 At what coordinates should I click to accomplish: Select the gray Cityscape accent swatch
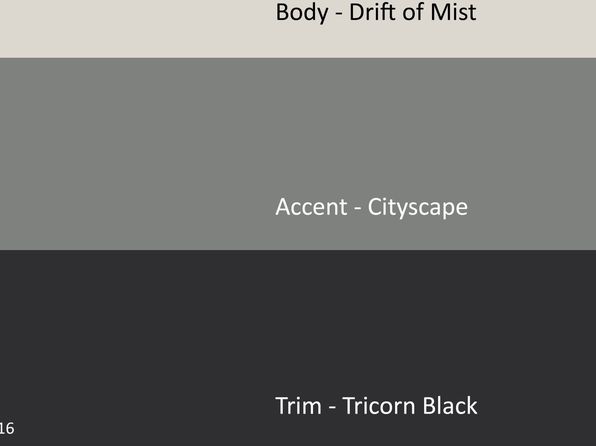point(298,154)
